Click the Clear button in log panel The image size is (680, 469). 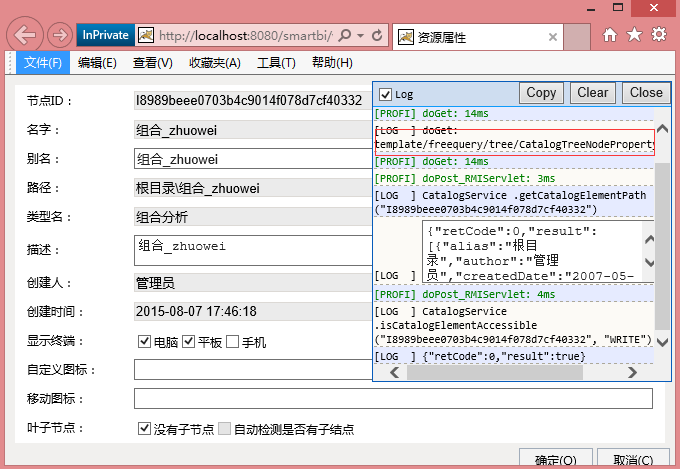click(592, 93)
